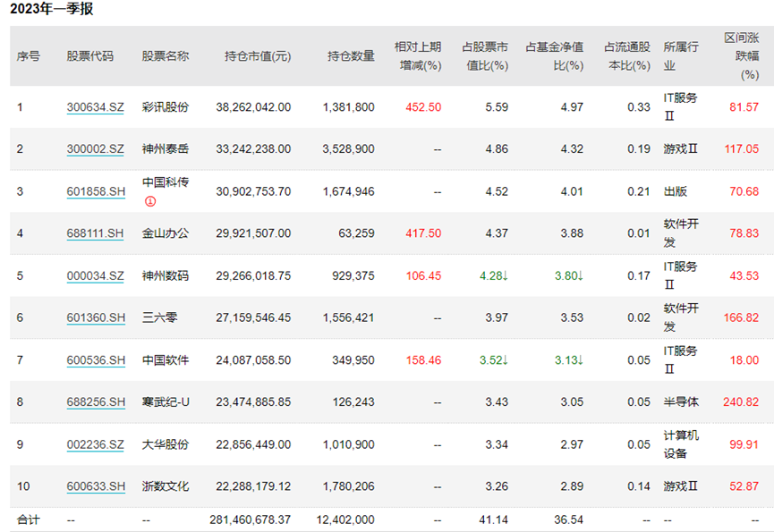Screen dimensions: 774x532
Task: Select the price change value 99.91
Action: click(744, 444)
